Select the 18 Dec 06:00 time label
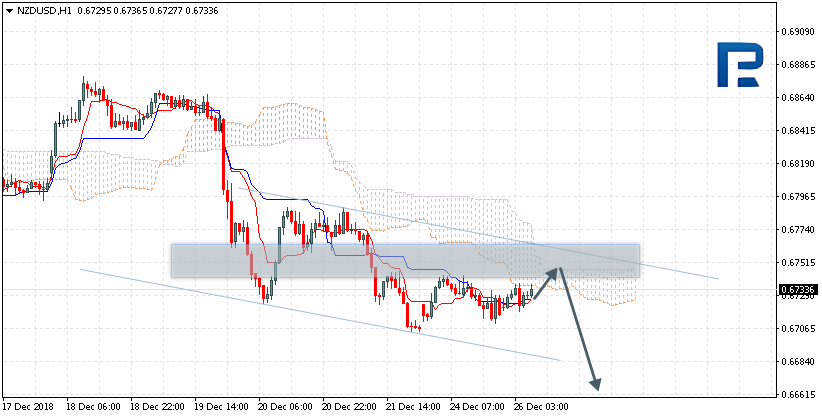This screenshot has width=822, height=418. pyautogui.click(x=93, y=407)
